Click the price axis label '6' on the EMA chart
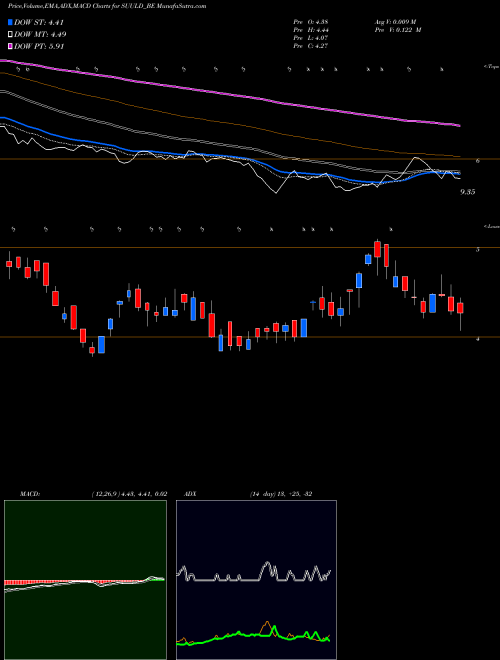 click(478, 160)
